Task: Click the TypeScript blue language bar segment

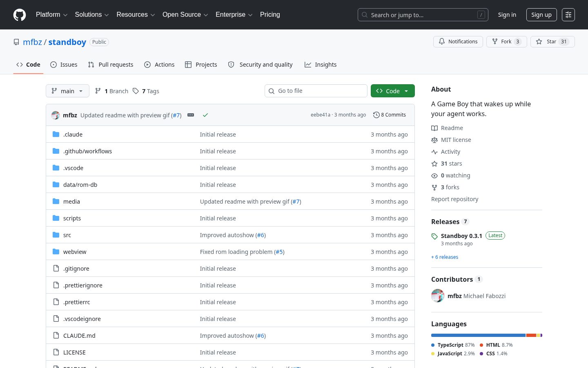Action: tap(478, 335)
